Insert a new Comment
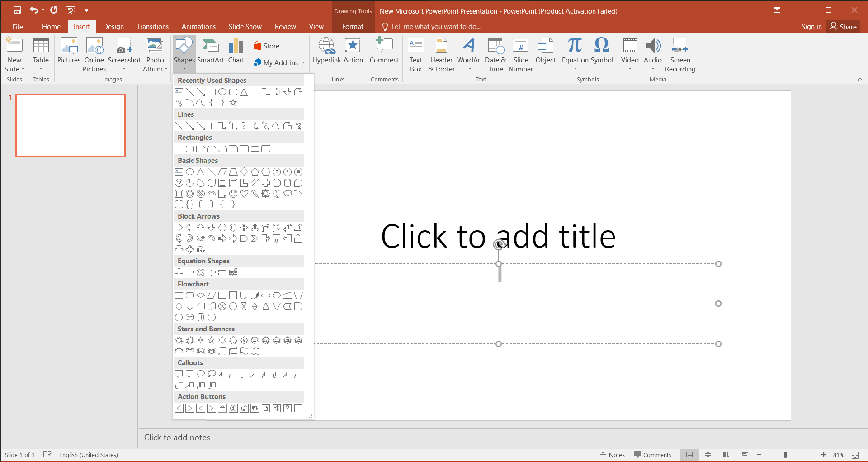Viewport: 868px width, 462px height. (384, 51)
